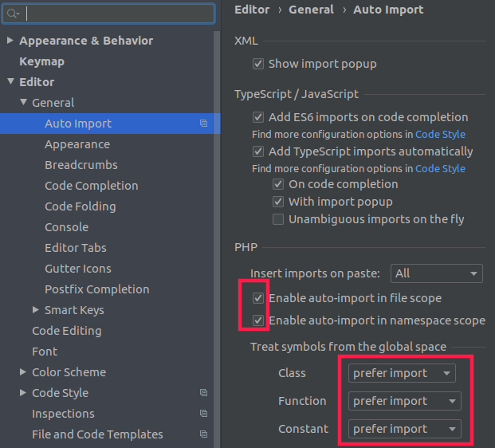Select Code Completion in settings tree

(91, 186)
